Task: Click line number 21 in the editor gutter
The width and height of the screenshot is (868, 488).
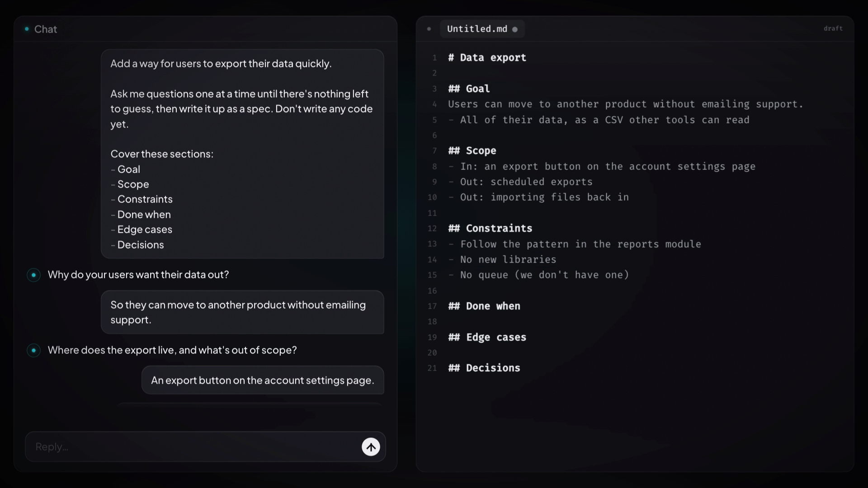Action: click(x=432, y=368)
